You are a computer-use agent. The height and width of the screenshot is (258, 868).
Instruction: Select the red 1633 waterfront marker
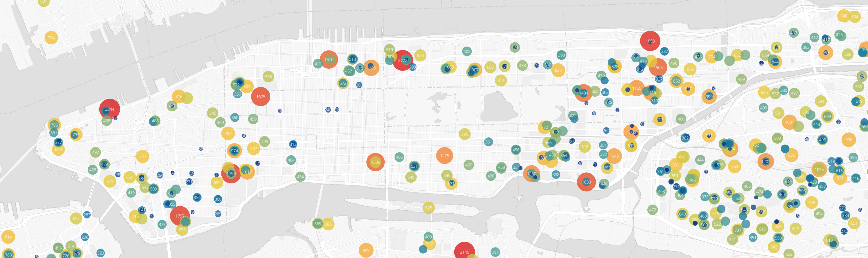pos(586,182)
